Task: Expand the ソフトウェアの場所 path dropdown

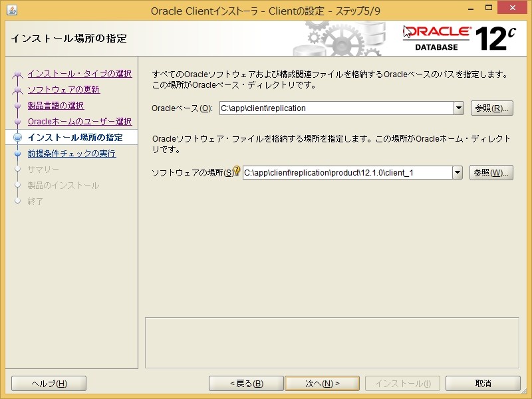Action: [x=458, y=172]
